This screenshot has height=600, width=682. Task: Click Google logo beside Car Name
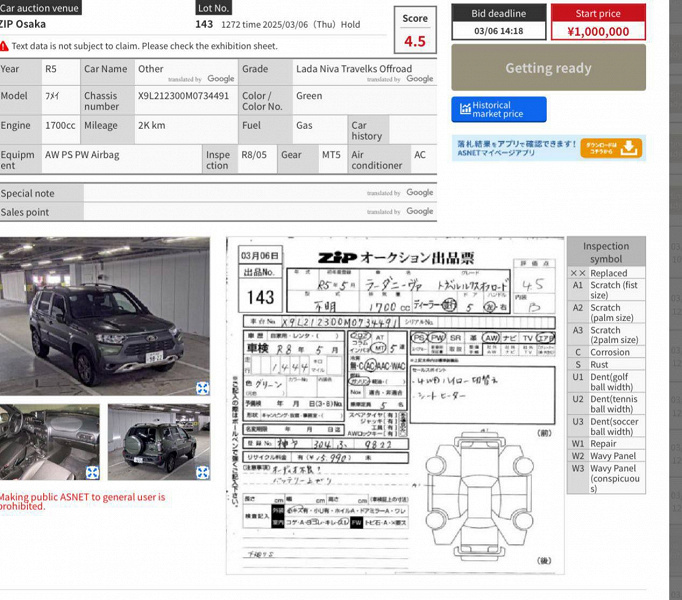coord(221,79)
